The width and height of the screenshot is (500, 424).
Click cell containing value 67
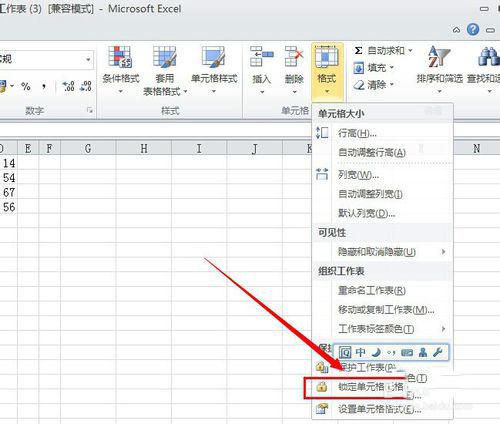[x=8, y=192]
